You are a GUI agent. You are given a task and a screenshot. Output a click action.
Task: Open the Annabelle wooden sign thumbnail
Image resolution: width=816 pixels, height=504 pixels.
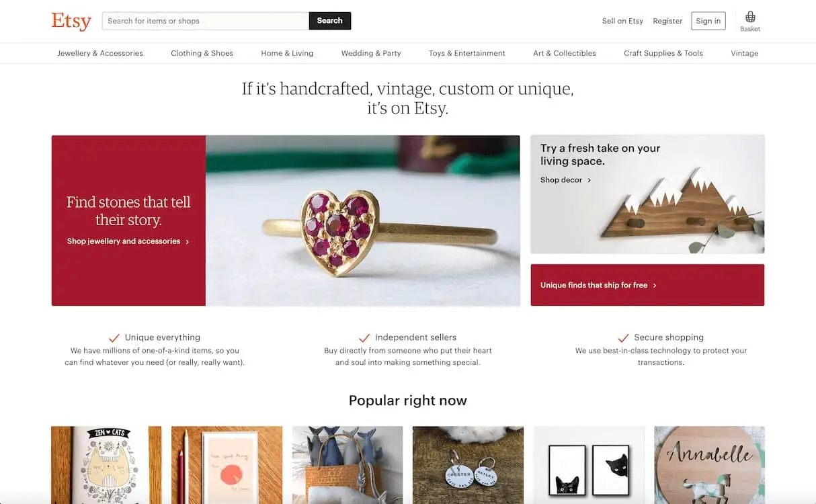tap(709, 465)
